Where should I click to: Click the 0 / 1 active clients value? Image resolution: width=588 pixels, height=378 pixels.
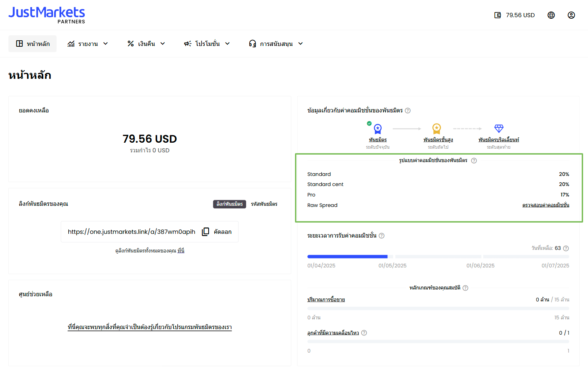point(564,333)
